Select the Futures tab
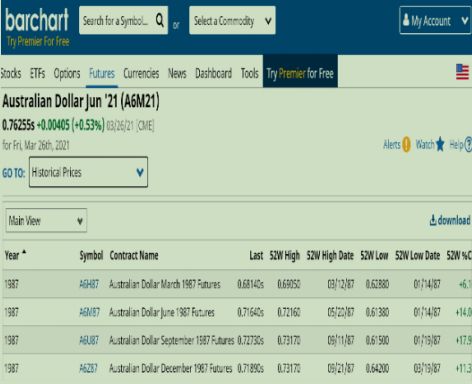Viewport: 472px width, 384px height. [x=102, y=73]
